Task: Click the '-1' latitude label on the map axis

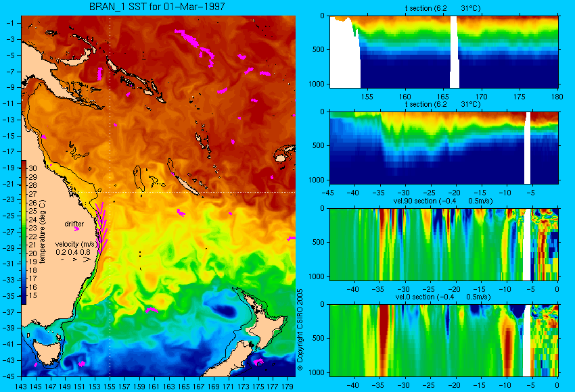Action: (x=11, y=23)
